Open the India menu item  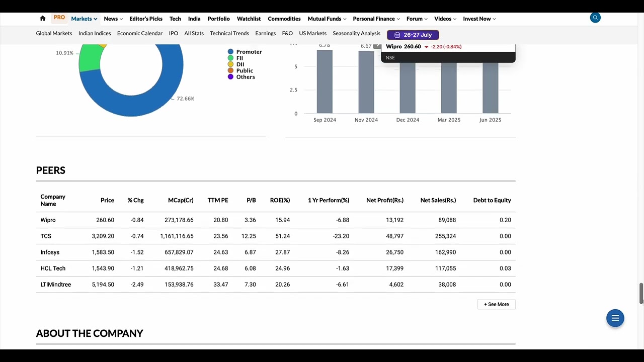tap(194, 19)
